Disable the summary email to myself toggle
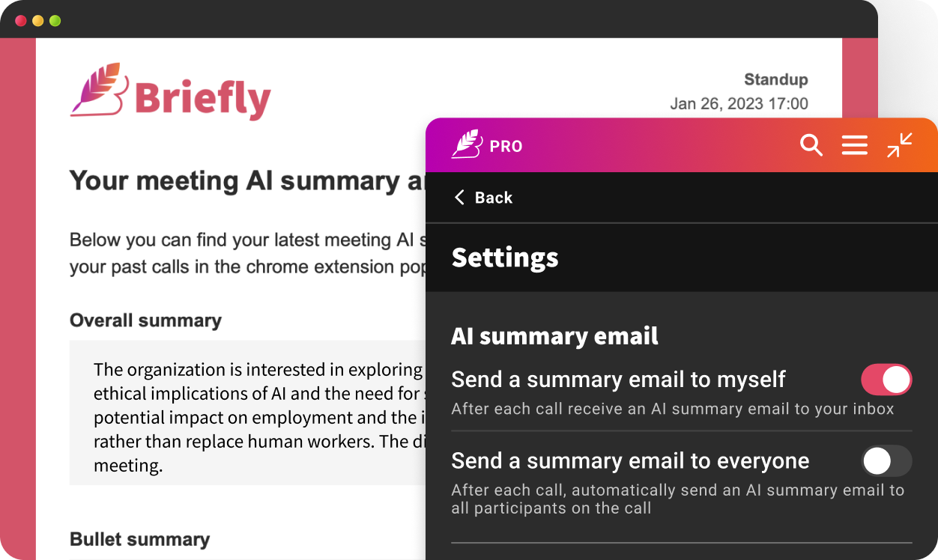 [x=886, y=380]
